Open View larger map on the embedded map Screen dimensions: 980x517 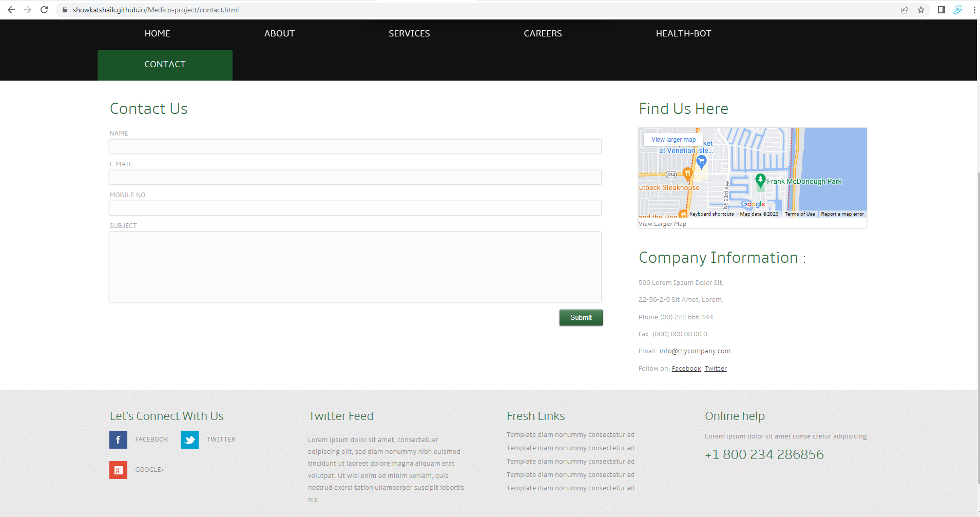click(672, 139)
